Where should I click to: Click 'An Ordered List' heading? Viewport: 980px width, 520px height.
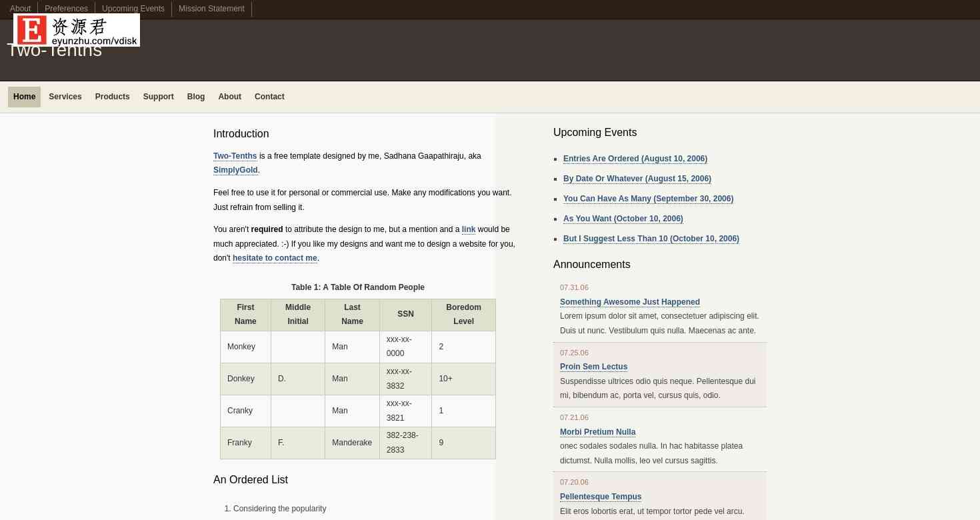[x=251, y=480]
